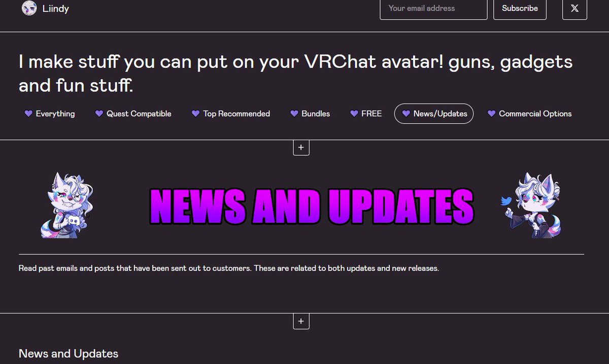Click the Twitter bird on right mascot
The width and height of the screenshot is (609, 364).
(506, 201)
